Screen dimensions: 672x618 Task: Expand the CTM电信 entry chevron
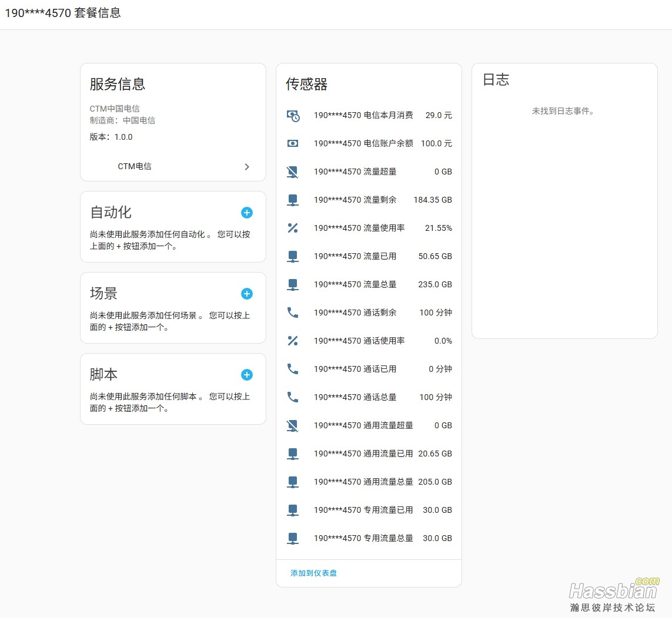[x=247, y=167]
